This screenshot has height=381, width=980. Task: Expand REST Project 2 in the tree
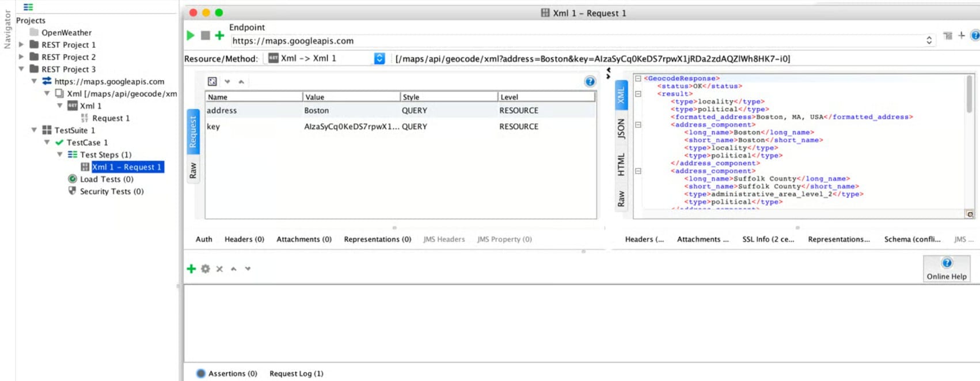21,56
